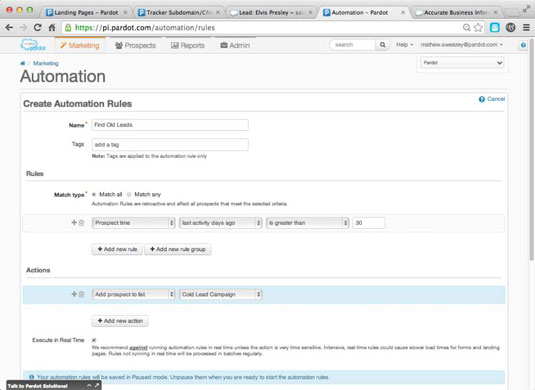
Task: Reload the page with refresh icon
Action: (x=38, y=28)
